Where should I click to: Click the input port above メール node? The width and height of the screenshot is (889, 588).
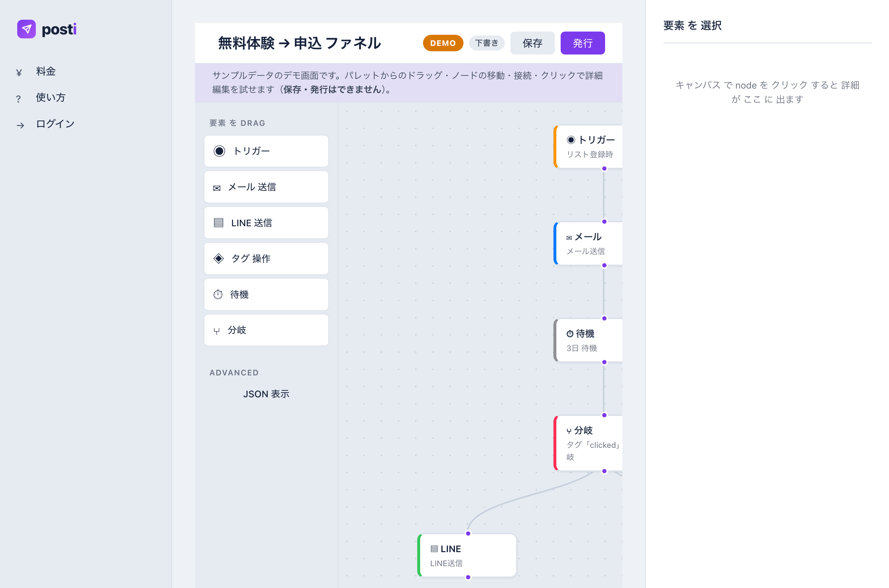point(604,222)
